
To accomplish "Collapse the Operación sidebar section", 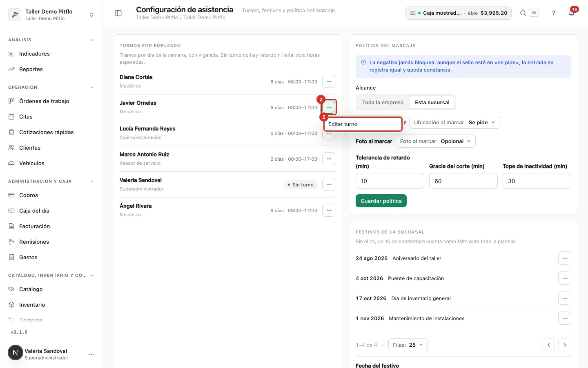I will click(92, 87).
